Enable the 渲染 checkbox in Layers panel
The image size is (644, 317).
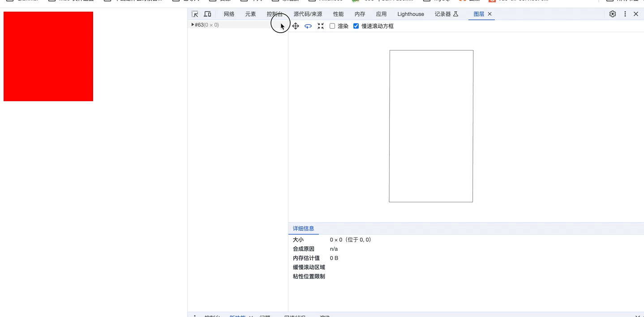[x=332, y=26]
